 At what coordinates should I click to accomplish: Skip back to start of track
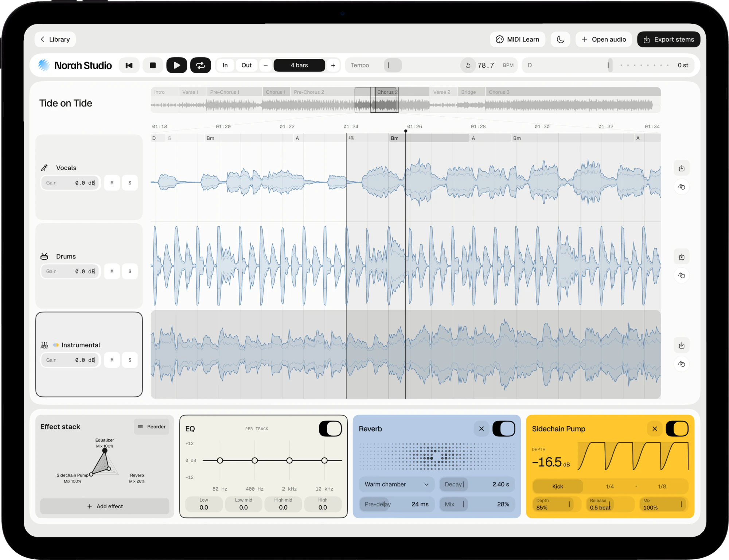(129, 65)
